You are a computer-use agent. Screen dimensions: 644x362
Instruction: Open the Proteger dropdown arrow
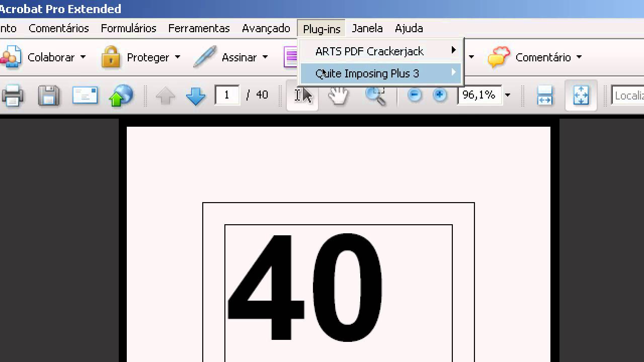click(177, 57)
